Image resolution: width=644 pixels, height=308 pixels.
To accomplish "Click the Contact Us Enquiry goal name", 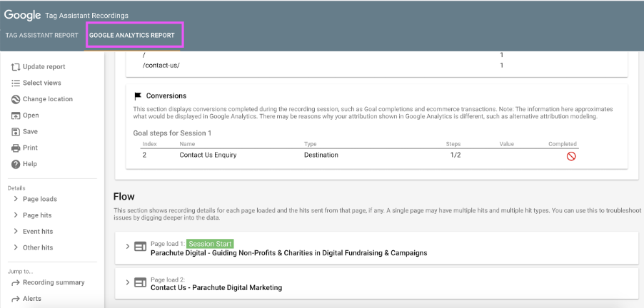I will pos(208,155).
